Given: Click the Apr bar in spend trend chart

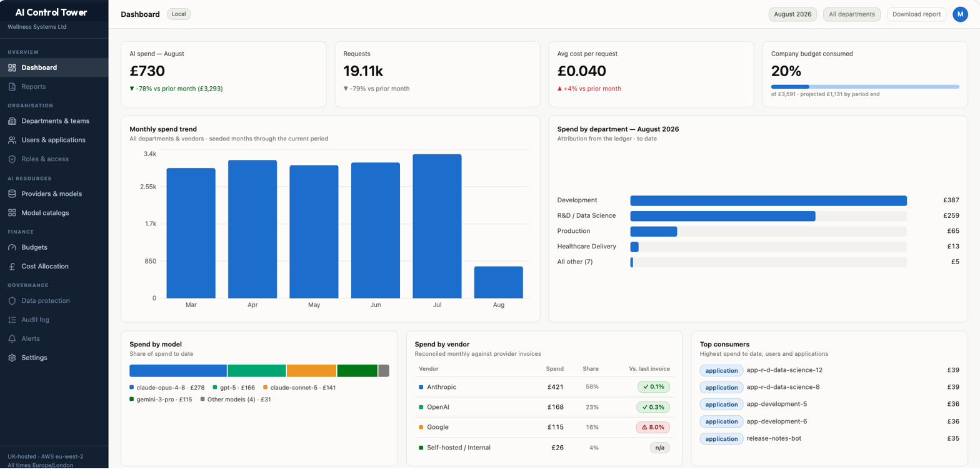Looking at the screenshot, I should click(252, 229).
